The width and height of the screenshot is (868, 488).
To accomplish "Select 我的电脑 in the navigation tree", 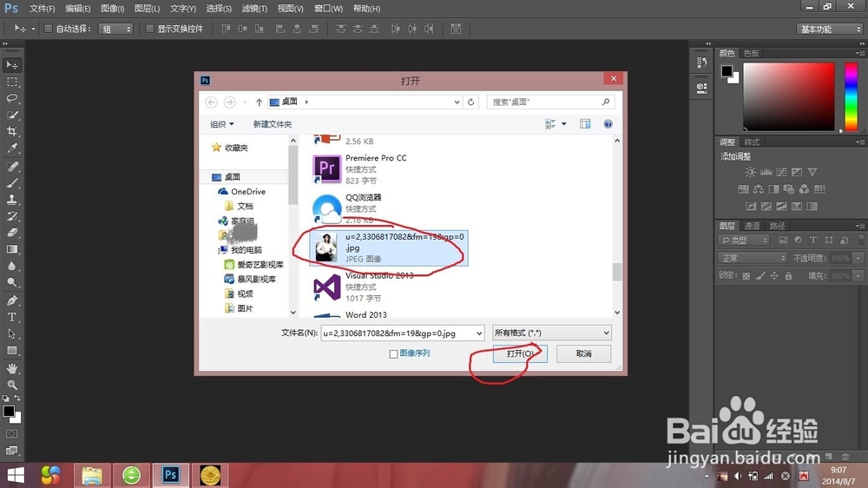I will click(x=246, y=250).
